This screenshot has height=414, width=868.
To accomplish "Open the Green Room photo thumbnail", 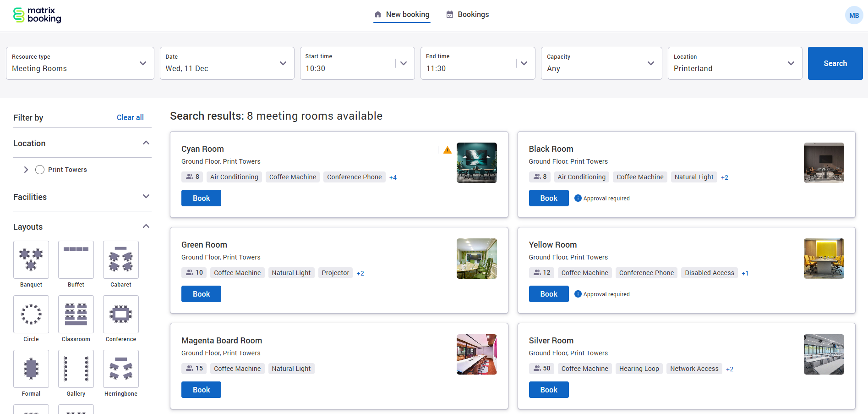I will 477,259.
